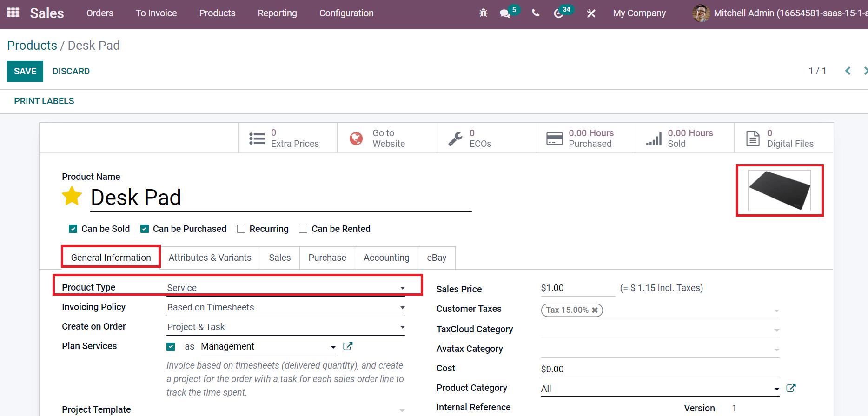Open the activities clock icon
This screenshot has height=416, width=868.
coord(558,13)
